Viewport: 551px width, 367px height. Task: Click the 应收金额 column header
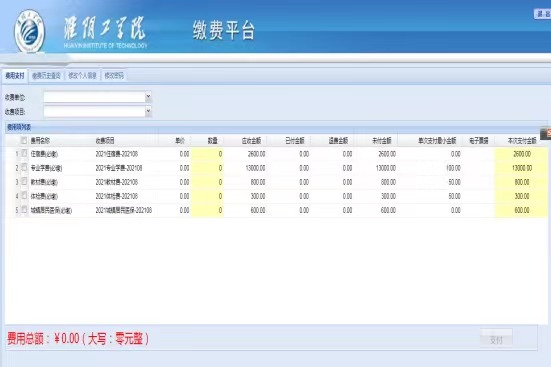point(251,141)
